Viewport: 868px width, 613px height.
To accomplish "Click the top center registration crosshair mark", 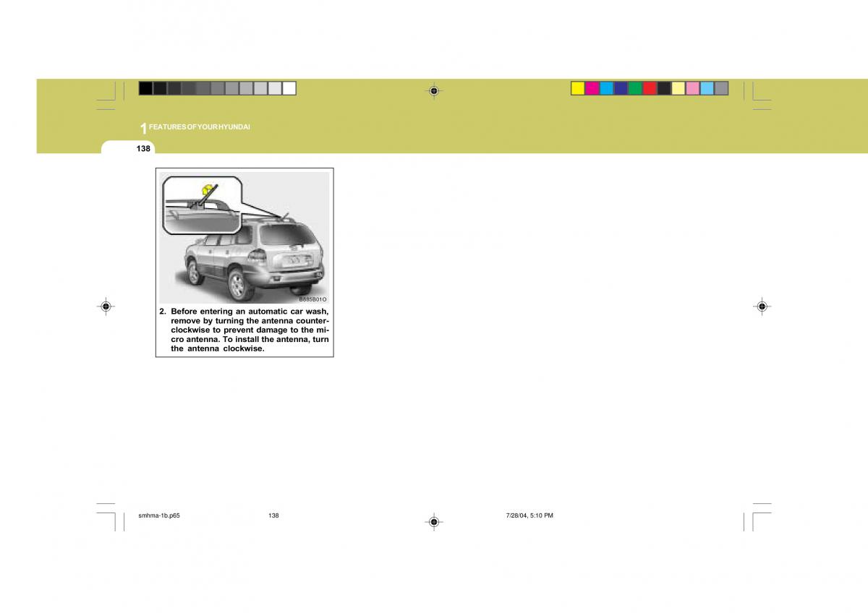I will [x=433, y=91].
